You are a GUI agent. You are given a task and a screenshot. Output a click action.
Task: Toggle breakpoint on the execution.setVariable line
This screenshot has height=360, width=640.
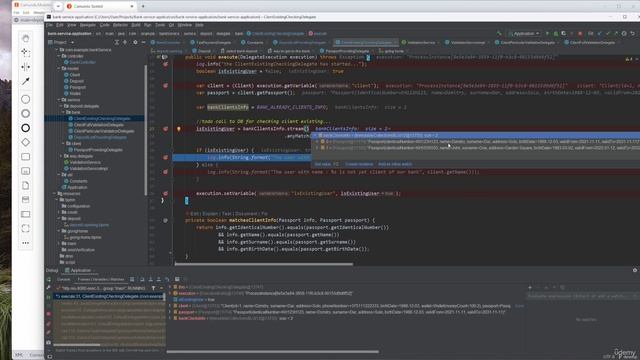click(x=165, y=193)
